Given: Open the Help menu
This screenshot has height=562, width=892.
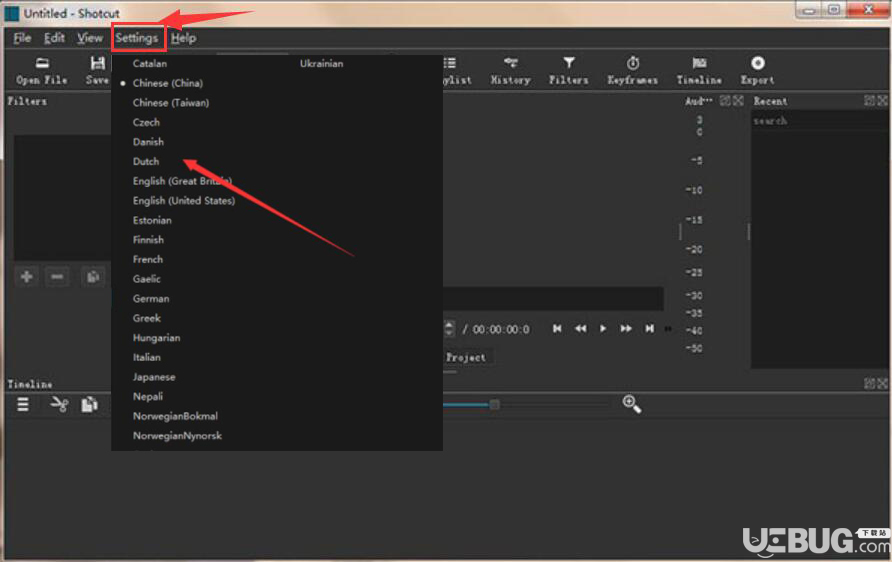Looking at the screenshot, I should pos(183,38).
